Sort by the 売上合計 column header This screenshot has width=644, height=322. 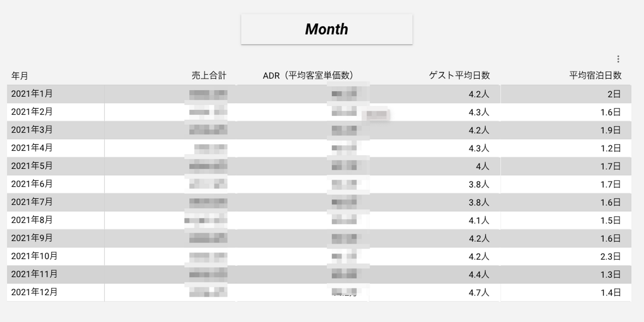[209, 76]
